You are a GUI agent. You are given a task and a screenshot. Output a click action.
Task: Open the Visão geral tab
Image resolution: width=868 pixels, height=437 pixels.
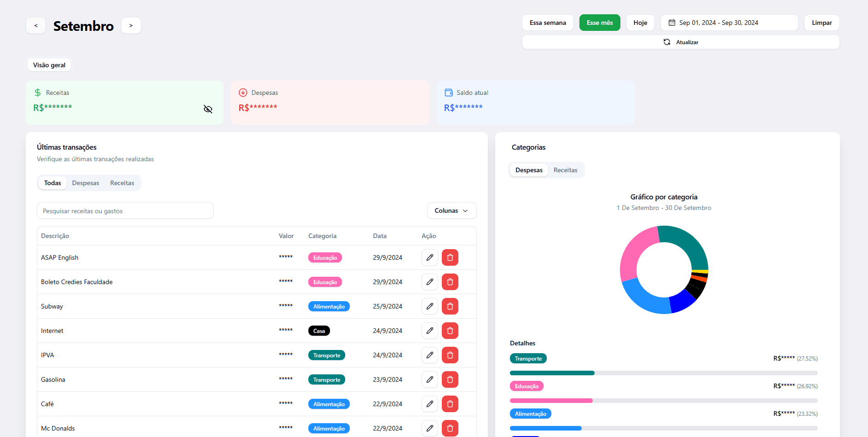pos(49,65)
